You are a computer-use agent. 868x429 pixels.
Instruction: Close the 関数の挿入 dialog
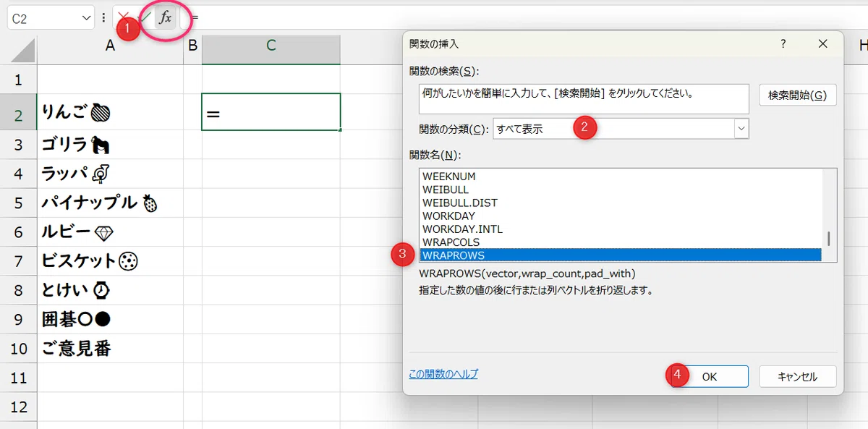[822, 44]
